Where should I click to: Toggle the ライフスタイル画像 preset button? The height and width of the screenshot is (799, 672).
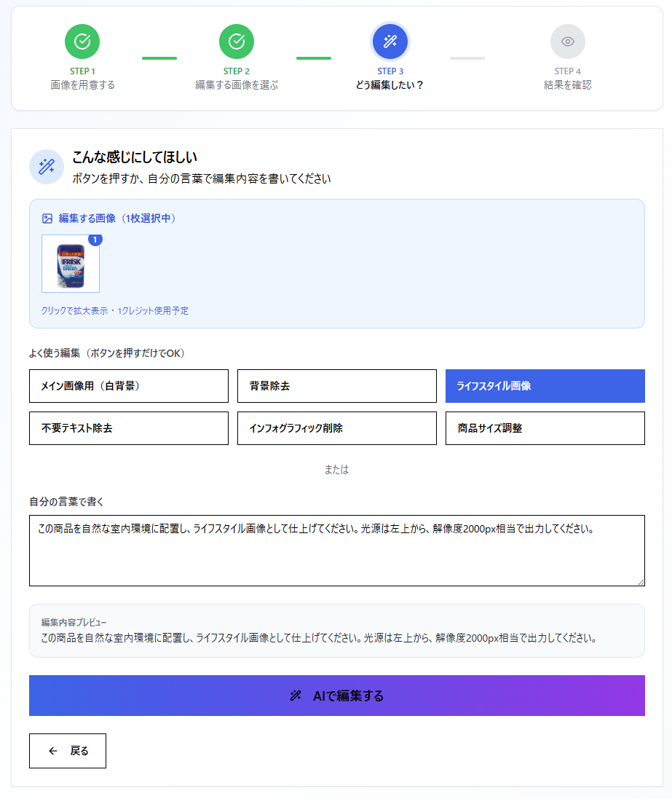(x=545, y=386)
